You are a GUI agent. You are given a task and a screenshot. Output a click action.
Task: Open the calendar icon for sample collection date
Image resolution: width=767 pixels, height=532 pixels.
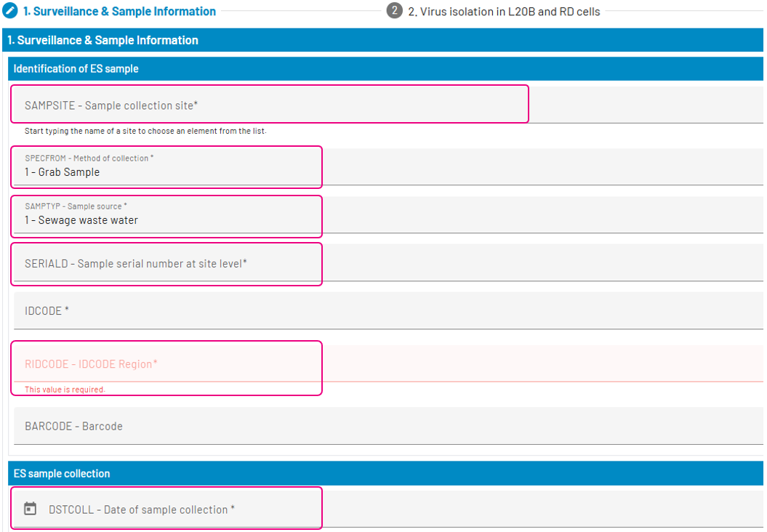coord(30,509)
